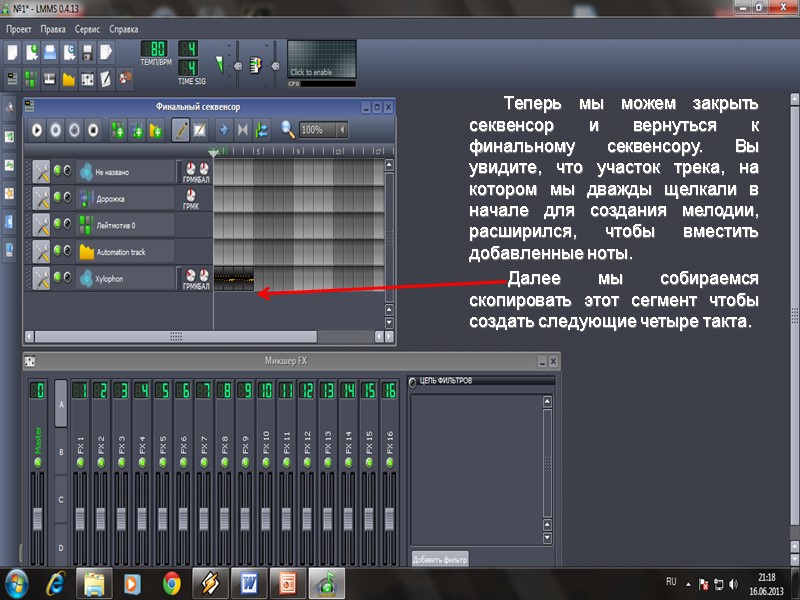Open Дорожка track actions wrench
This screenshot has height=600, width=800.
41,198
